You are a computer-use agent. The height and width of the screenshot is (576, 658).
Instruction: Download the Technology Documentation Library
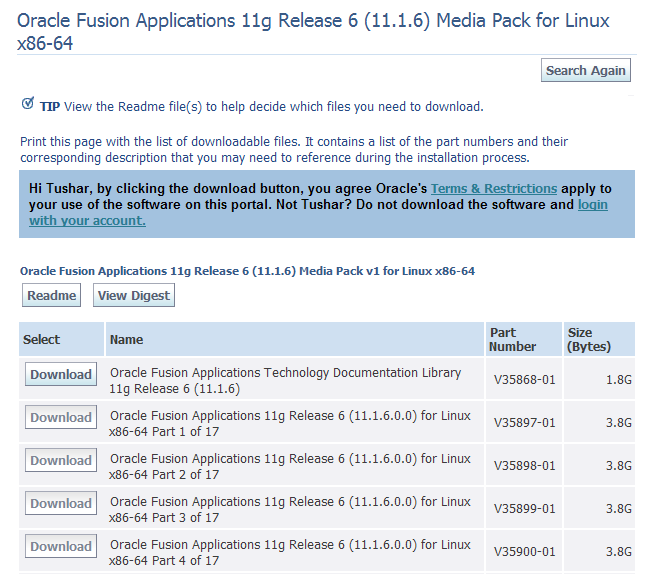[61, 374]
